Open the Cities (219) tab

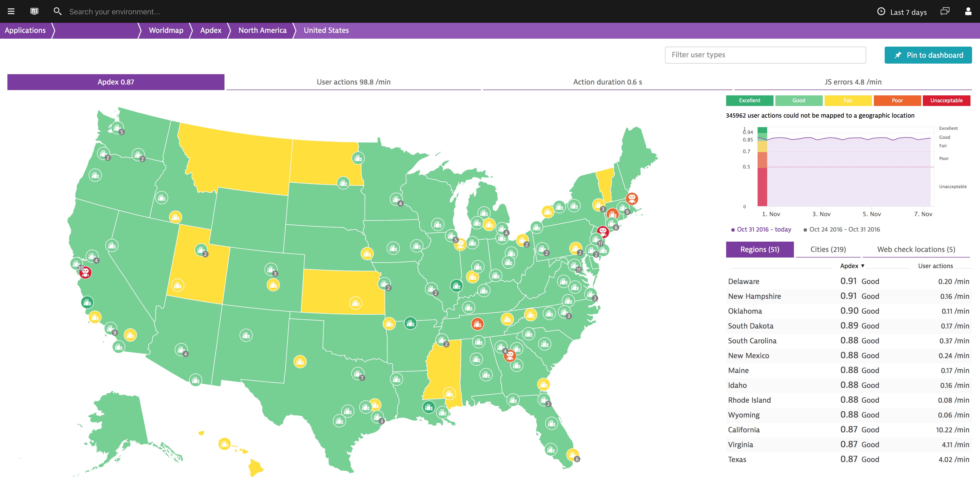828,249
